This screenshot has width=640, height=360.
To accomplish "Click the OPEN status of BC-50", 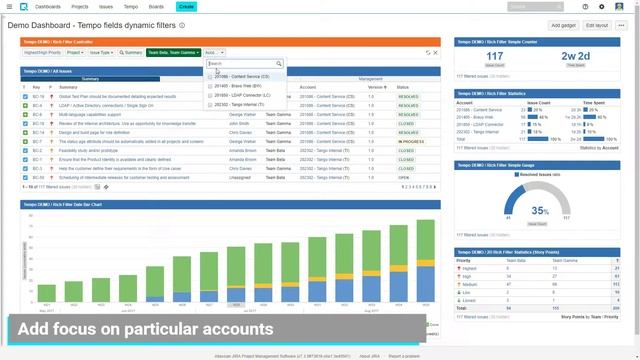I will [x=404, y=178].
